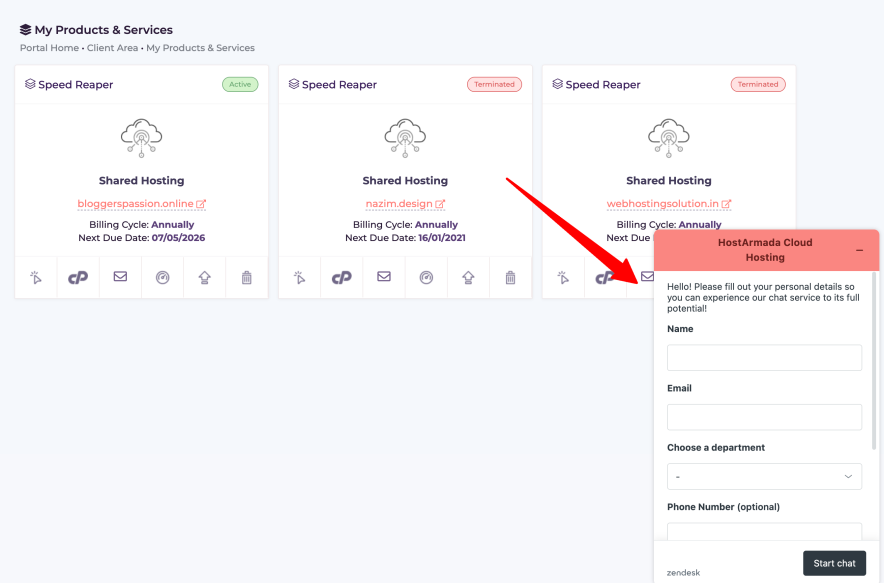Click the login cursor icon on bloggerspassion.online card
The width and height of the screenshot is (884, 583).
coord(36,277)
